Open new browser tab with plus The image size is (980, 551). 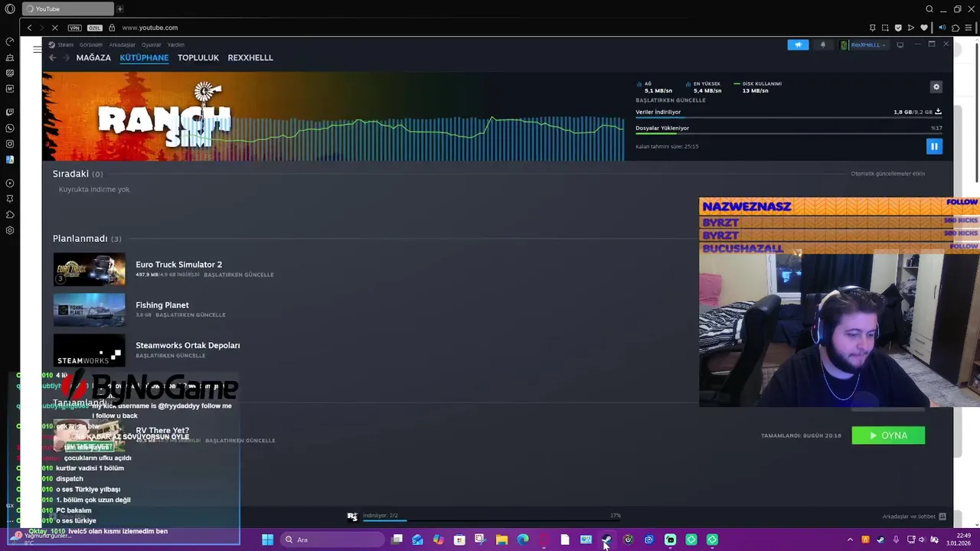(119, 9)
